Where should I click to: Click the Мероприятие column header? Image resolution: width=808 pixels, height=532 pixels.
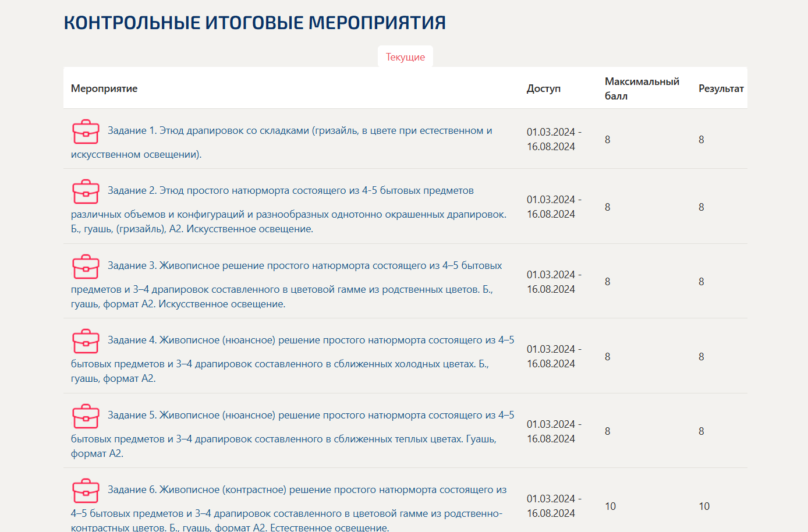104,88
